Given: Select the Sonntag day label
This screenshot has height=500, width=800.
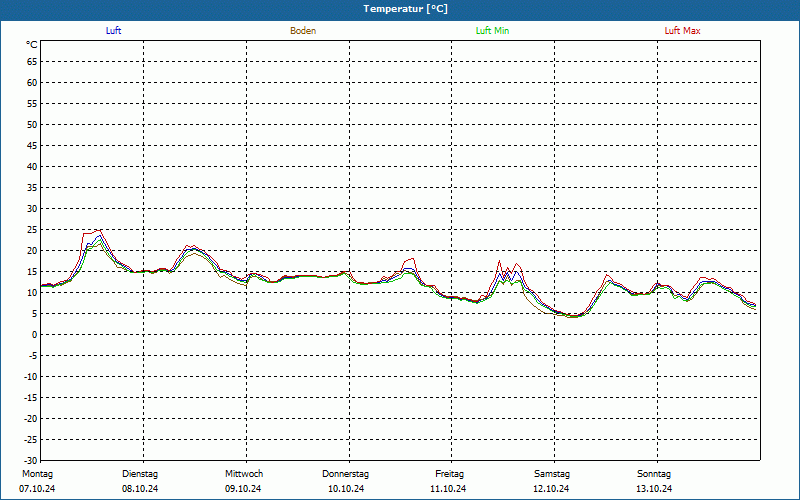Looking at the screenshot, I should tap(654, 474).
